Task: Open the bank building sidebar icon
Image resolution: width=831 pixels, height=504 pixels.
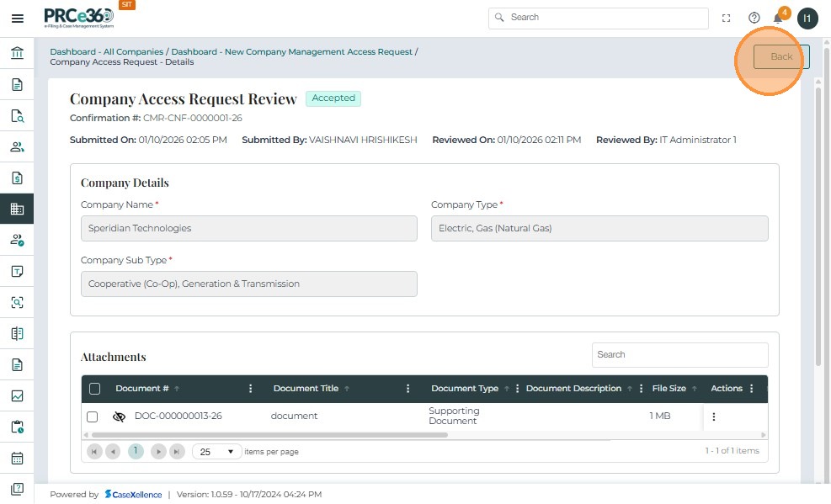Action: coord(17,53)
